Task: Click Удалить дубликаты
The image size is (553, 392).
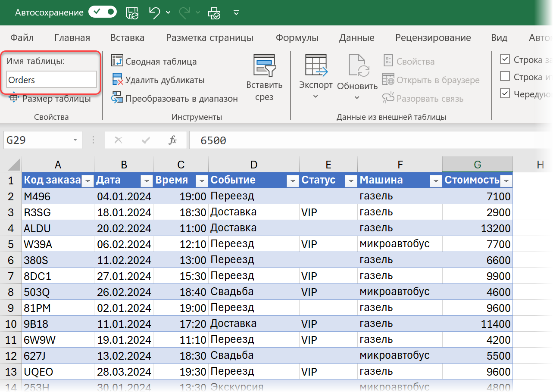Action: pos(158,80)
